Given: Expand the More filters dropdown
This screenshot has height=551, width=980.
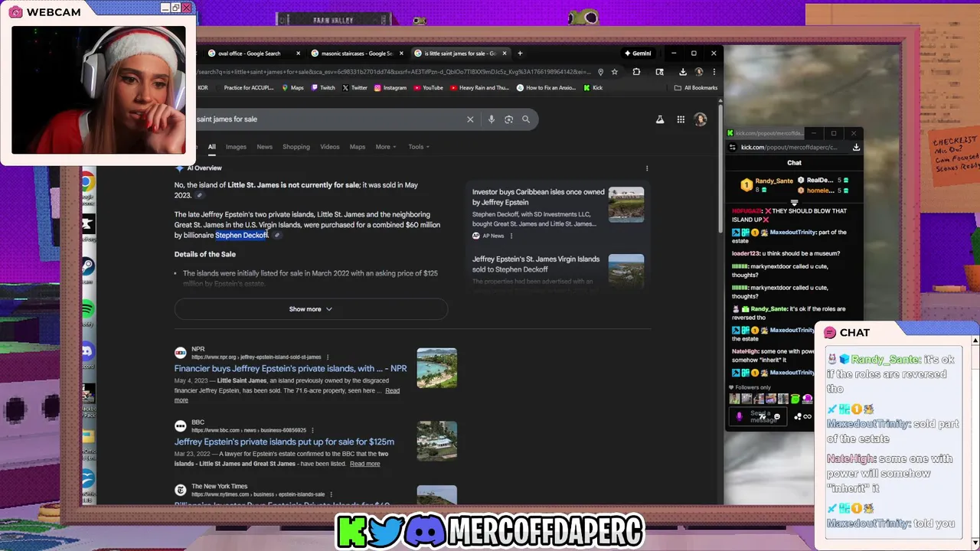Looking at the screenshot, I should click(x=385, y=147).
